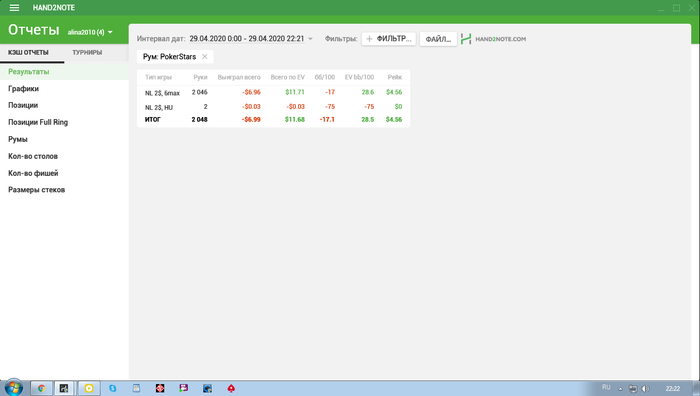Select the ИТОГ totals row

point(273,120)
